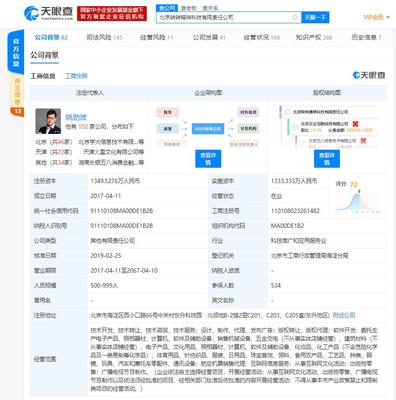Click the 纳税人识别号 value
Image resolution: width=396 pixels, height=400 pixels.
coord(122,226)
